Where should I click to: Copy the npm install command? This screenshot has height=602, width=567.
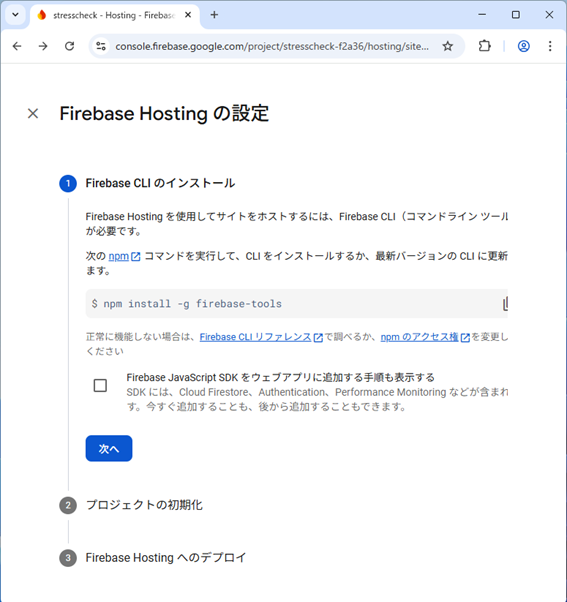[505, 304]
